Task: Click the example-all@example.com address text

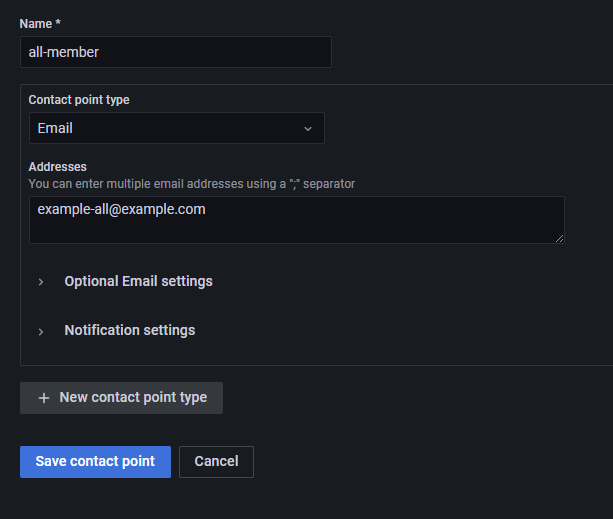Action: [x=121, y=209]
